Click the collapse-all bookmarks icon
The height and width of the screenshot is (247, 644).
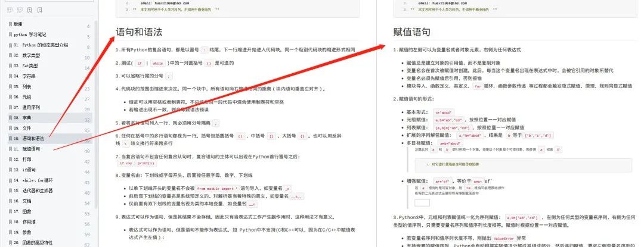coord(20,10)
